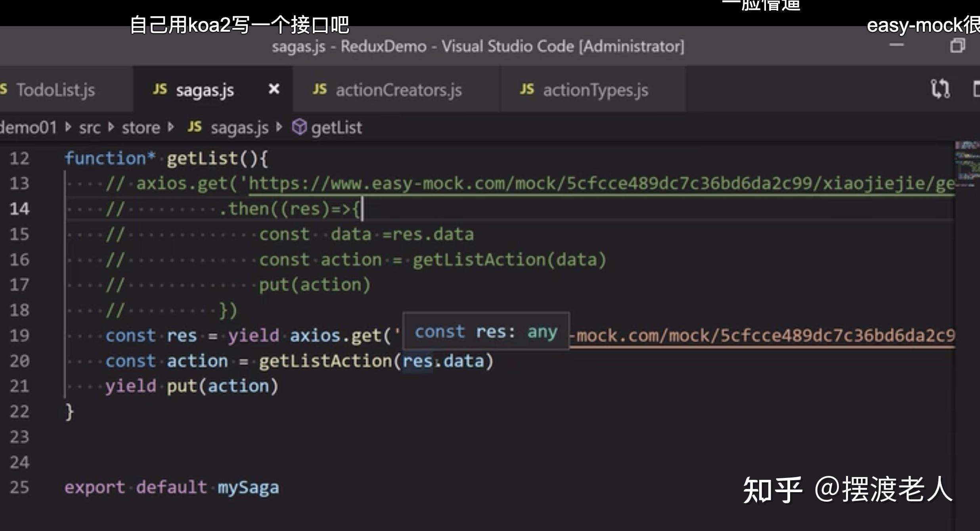This screenshot has height=531, width=980.
Task: Click 'yield put(action)' on line 21
Action: [x=191, y=386]
